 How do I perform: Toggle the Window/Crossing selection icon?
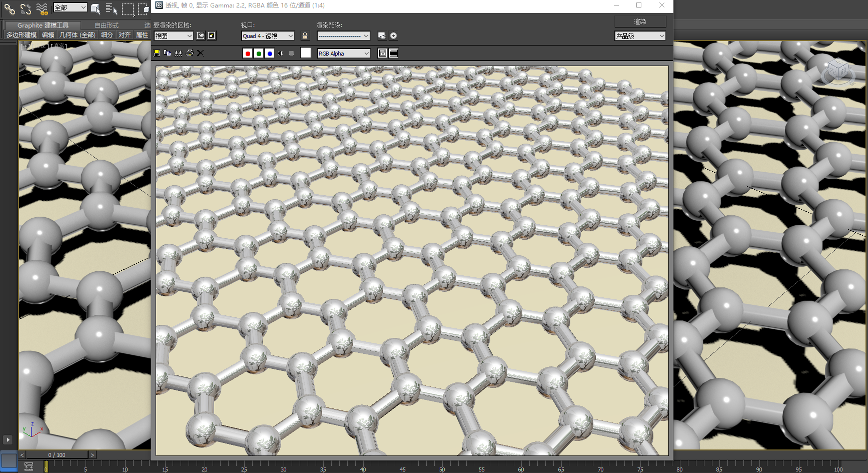coord(144,9)
